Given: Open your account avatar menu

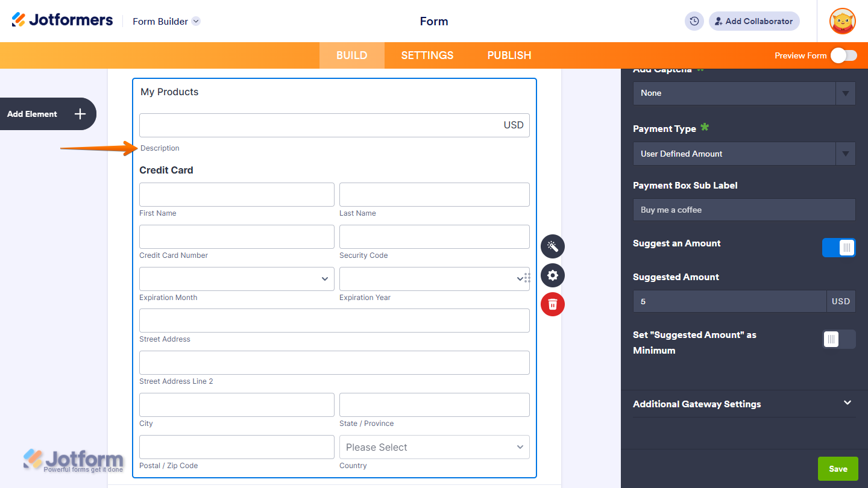Looking at the screenshot, I should click(842, 21).
